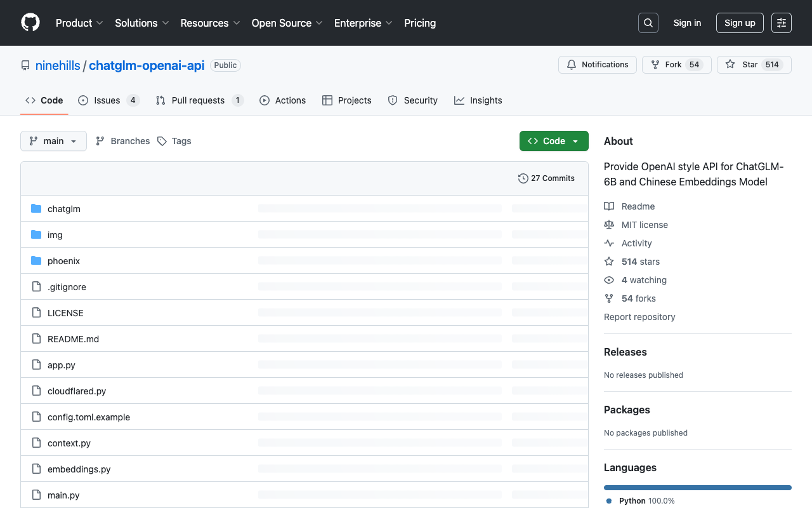The height and width of the screenshot is (508, 812).
Task: Click the Star count 514 badge
Action: [772, 65]
